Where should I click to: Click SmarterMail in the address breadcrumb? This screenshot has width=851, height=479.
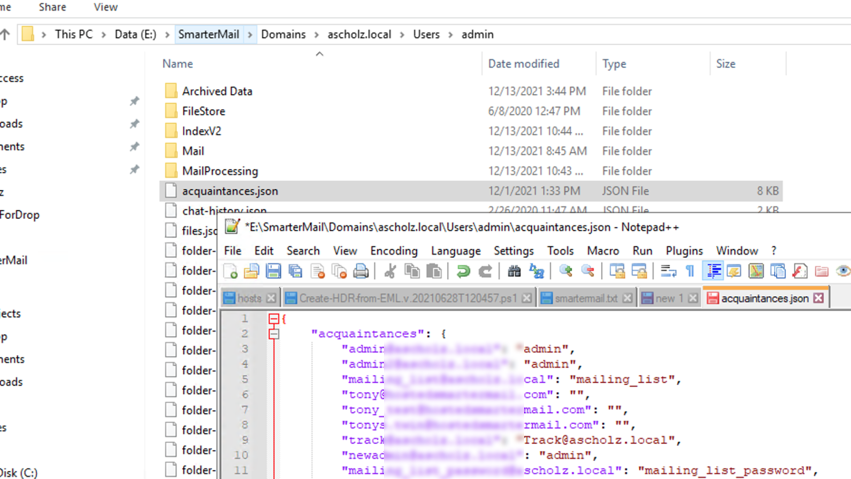[x=208, y=34]
